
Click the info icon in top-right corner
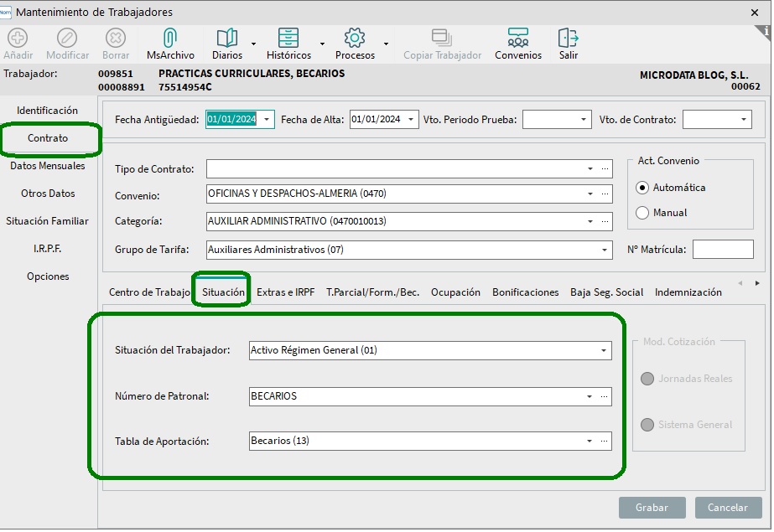pos(764,31)
